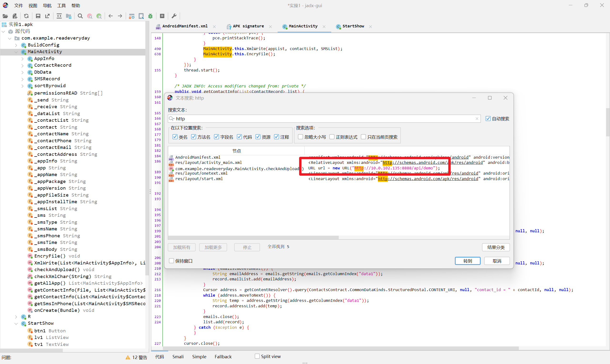The height and width of the screenshot is (364, 610).
Task: Open quark engine toolbar icon
Action: coord(141,16)
